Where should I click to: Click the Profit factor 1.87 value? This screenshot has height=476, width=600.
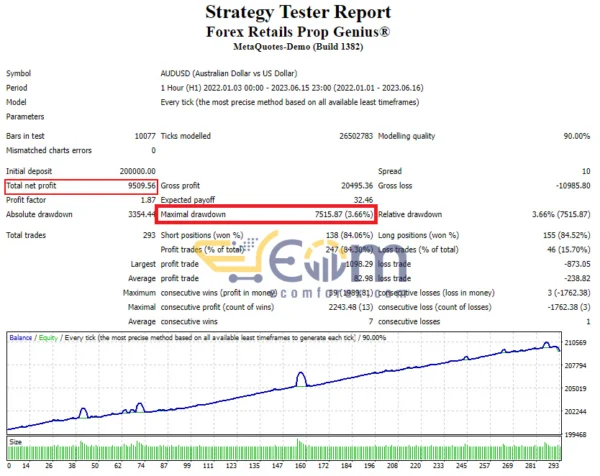point(146,200)
